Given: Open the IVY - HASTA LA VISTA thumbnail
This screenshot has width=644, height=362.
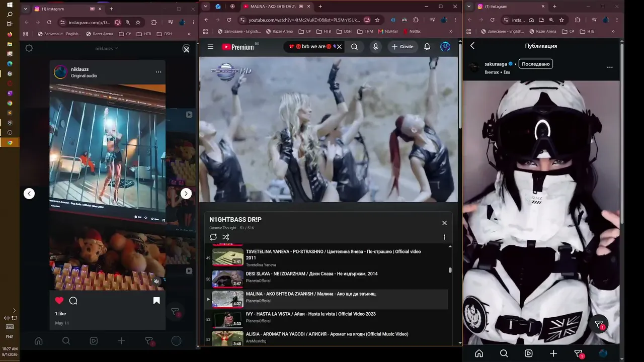Looking at the screenshot, I should (x=227, y=319).
